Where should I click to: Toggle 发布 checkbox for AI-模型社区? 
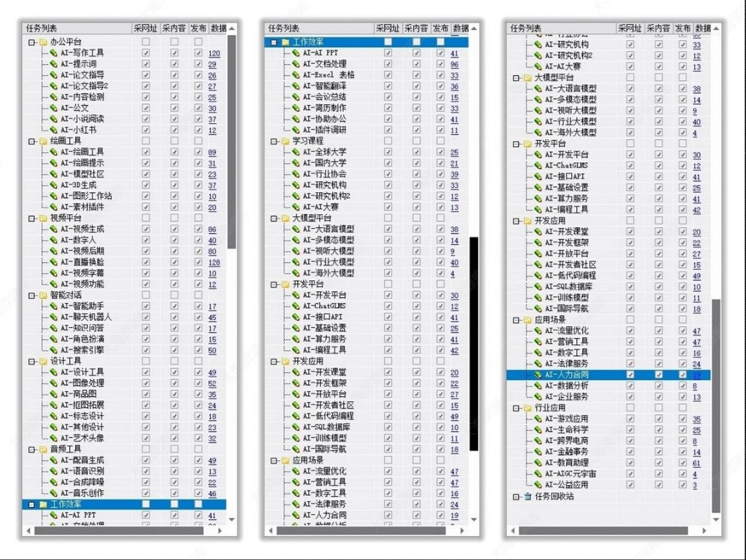[x=198, y=174]
